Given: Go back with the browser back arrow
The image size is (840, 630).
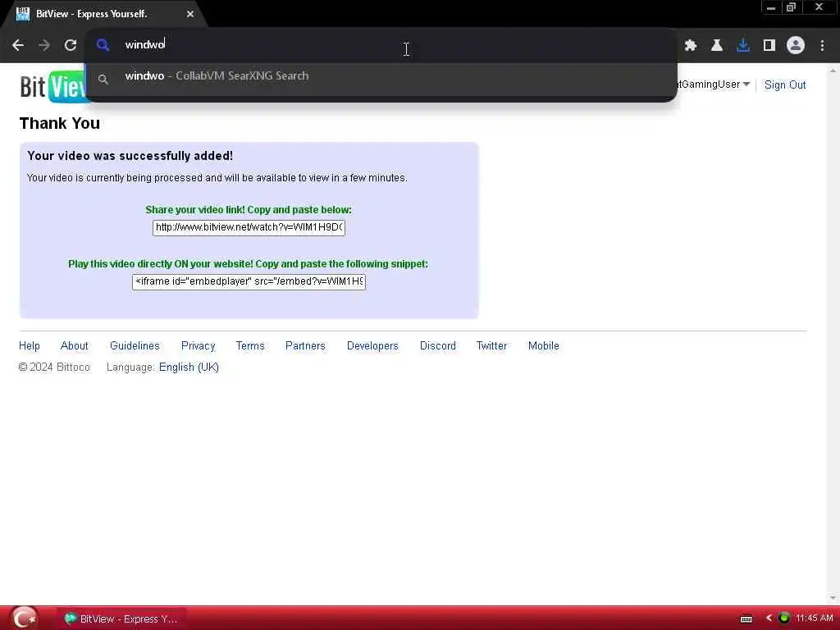Looking at the screenshot, I should (x=18, y=46).
